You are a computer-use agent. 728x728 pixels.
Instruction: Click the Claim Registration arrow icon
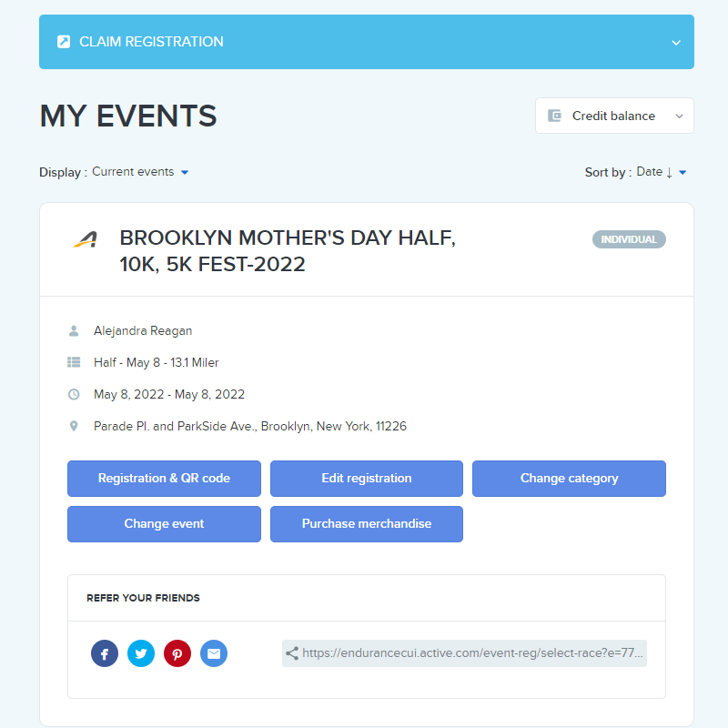[x=64, y=42]
